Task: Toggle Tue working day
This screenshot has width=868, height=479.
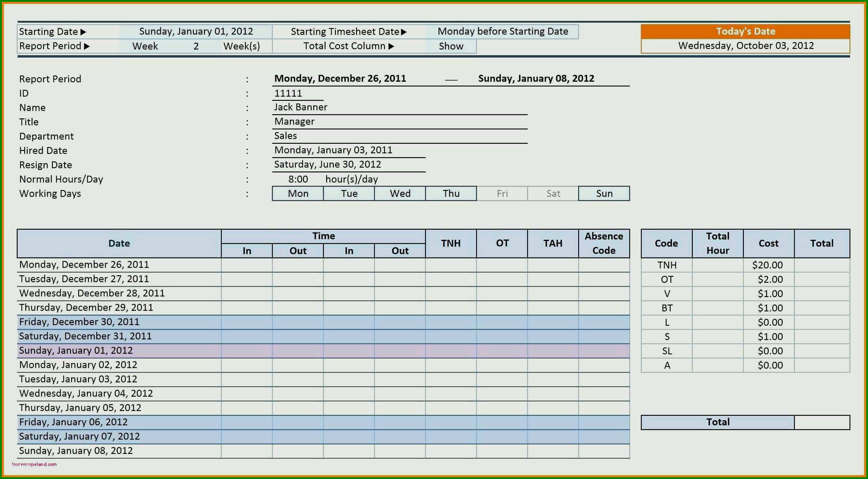Action: point(349,194)
